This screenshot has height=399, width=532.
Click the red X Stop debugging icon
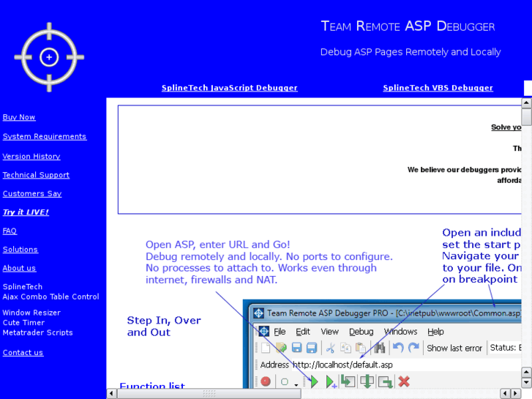[404, 381]
